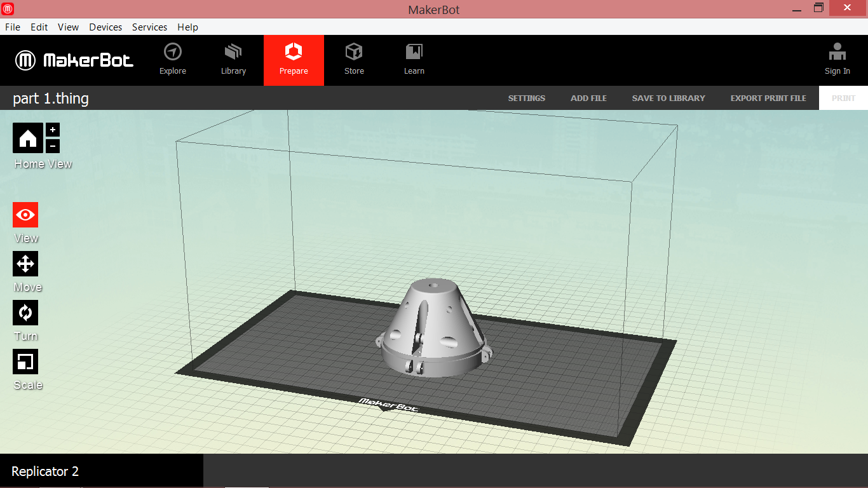Click SAVE TO LIBRARY

668,98
